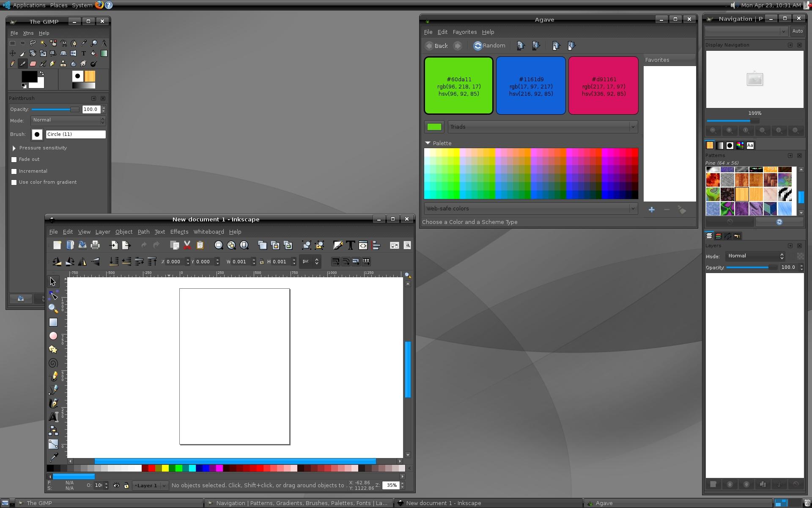Open the Path menu in Inkscape
This screenshot has height=508, width=812.
pos(143,232)
